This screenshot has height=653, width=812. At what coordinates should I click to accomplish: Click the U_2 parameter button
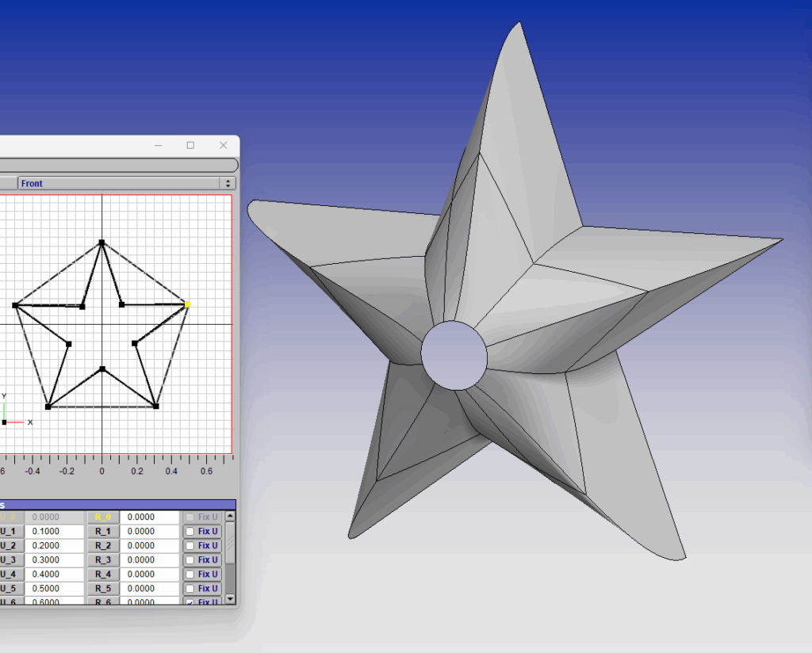pyautogui.click(x=10, y=545)
